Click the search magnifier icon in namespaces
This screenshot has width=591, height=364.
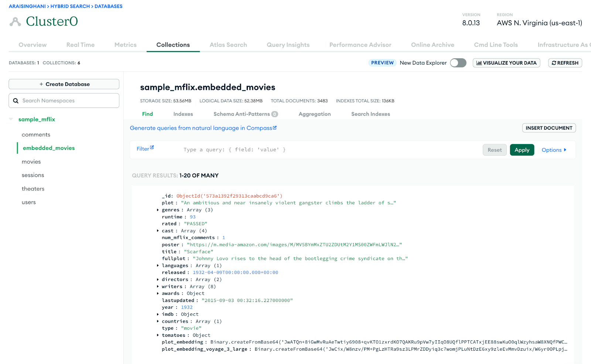16,101
